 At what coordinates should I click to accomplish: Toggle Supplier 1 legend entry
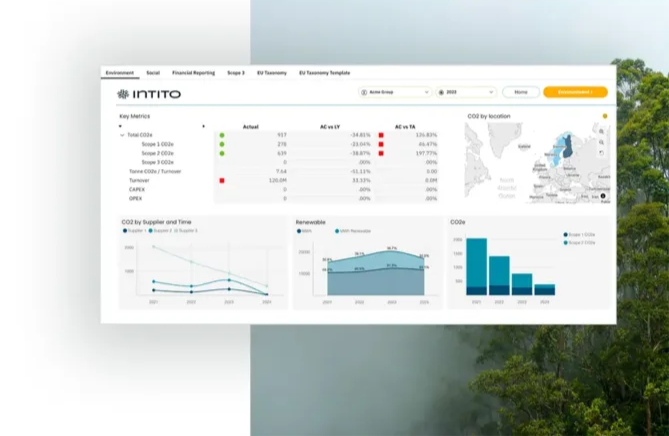[134, 231]
